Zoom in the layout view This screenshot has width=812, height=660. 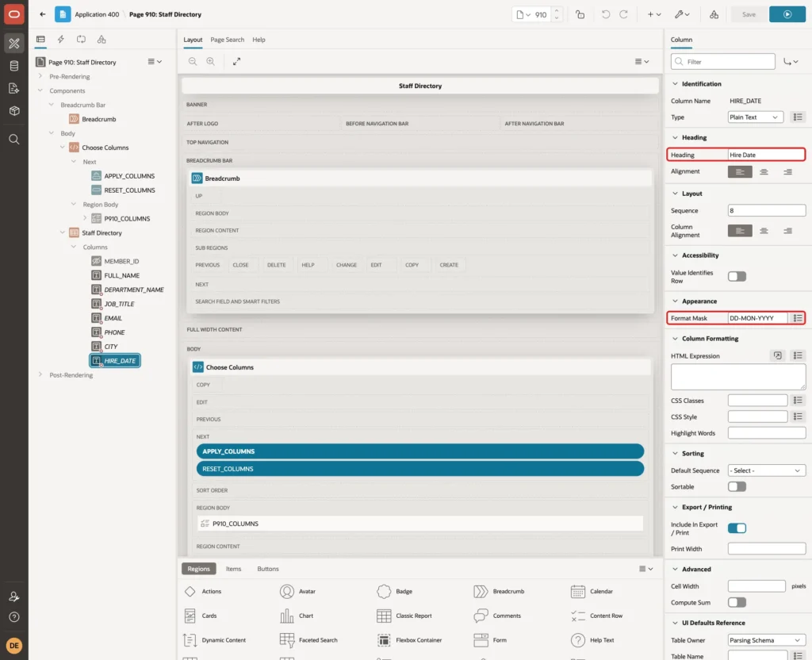tap(211, 61)
